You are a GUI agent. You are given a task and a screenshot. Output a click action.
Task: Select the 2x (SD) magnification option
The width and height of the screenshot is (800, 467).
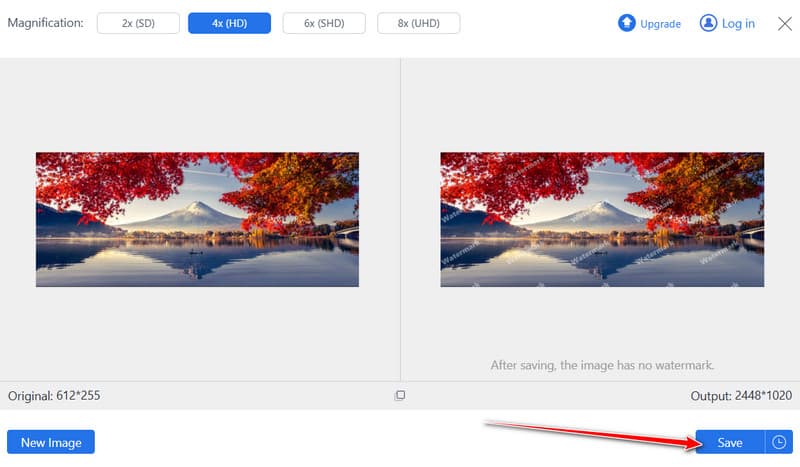point(137,24)
